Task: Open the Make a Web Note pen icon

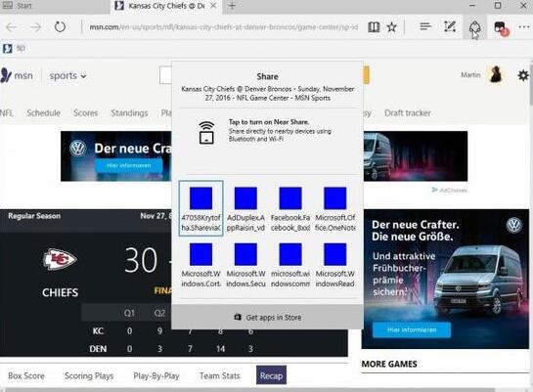Action: tap(450, 26)
